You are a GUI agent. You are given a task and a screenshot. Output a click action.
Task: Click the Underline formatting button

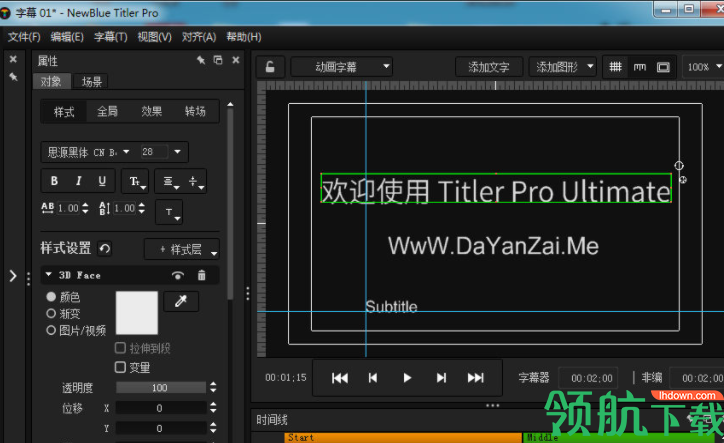pos(102,181)
